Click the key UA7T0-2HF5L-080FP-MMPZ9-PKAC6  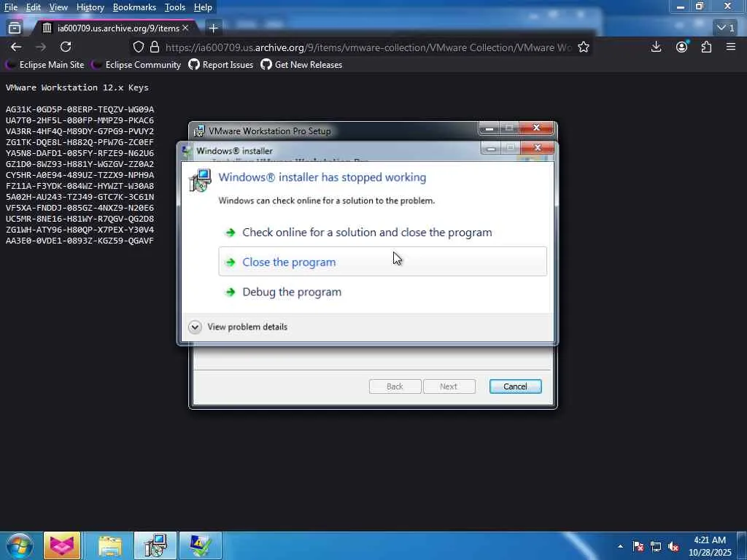[x=80, y=120]
